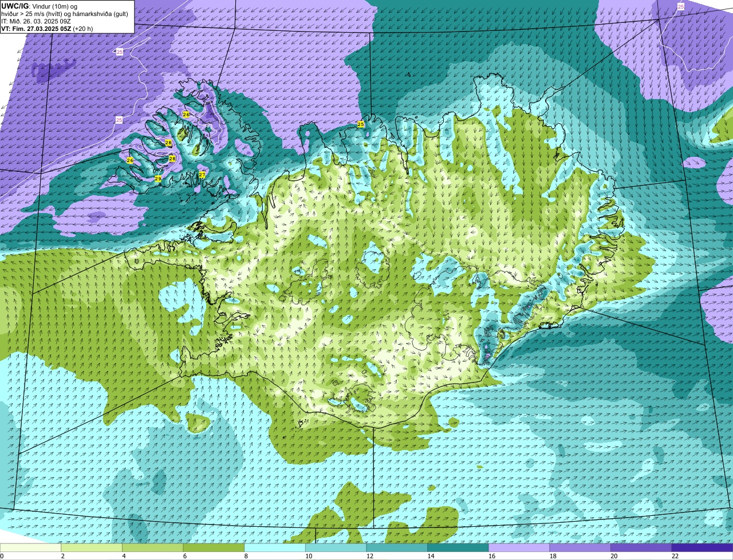Pick the 10–12 m/s turquoise legend swatch
The height and width of the screenshot is (560, 733).
click(x=336, y=547)
